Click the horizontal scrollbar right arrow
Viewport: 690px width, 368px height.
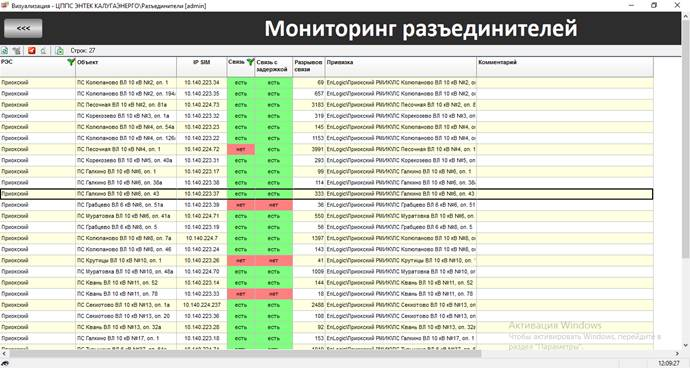click(677, 353)
